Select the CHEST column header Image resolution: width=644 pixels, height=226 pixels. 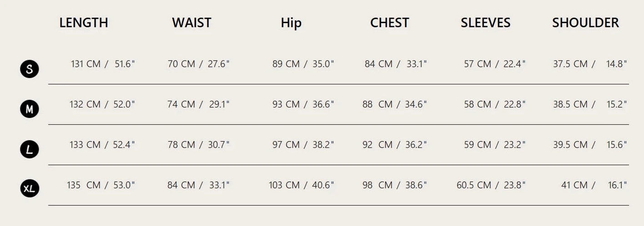tap(389, 23)
